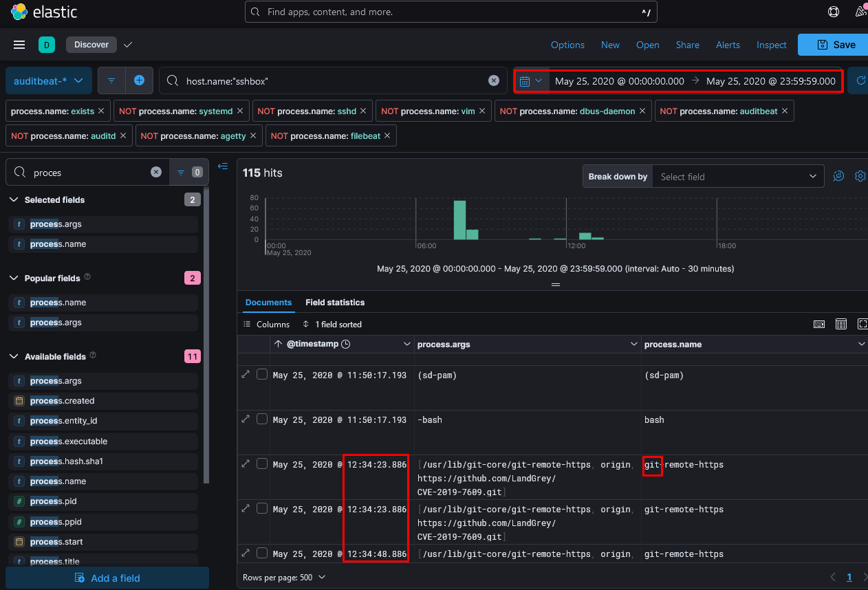Open the help lifebuoy icon
This screenshot has width=868, height=590.
[834, 12]
